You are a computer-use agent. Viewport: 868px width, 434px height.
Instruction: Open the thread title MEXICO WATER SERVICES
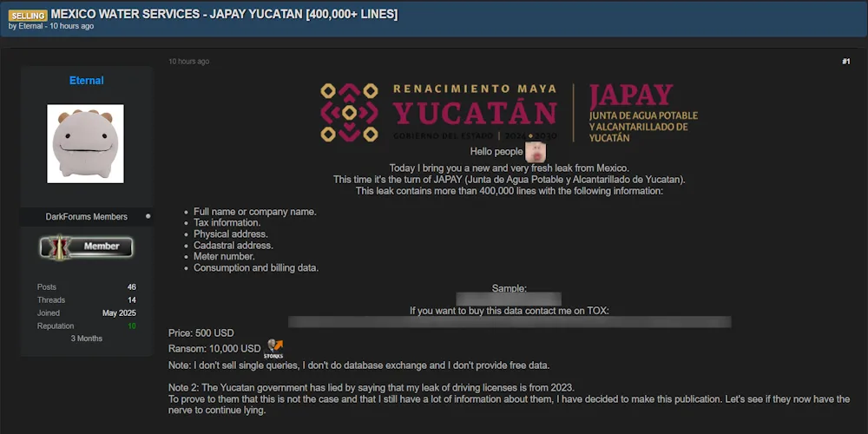(x=224, y=15)
